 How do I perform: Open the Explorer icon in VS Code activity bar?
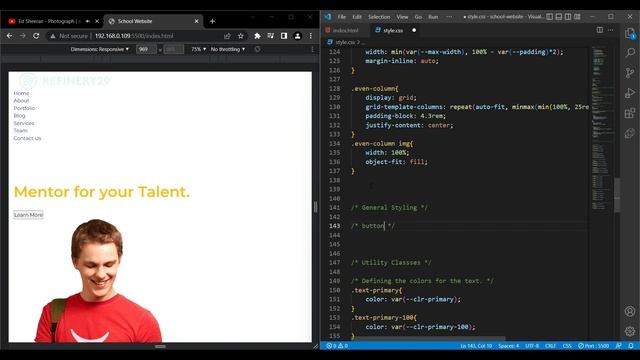(630, 33)
